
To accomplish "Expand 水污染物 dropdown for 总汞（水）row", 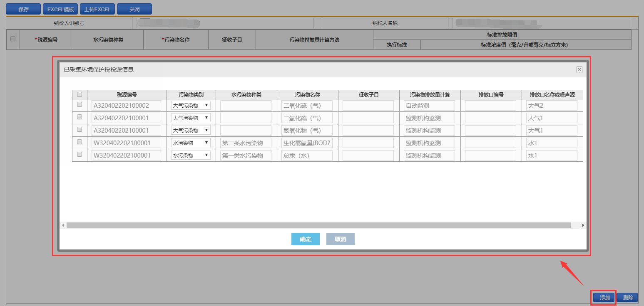I will coord(191,155).
